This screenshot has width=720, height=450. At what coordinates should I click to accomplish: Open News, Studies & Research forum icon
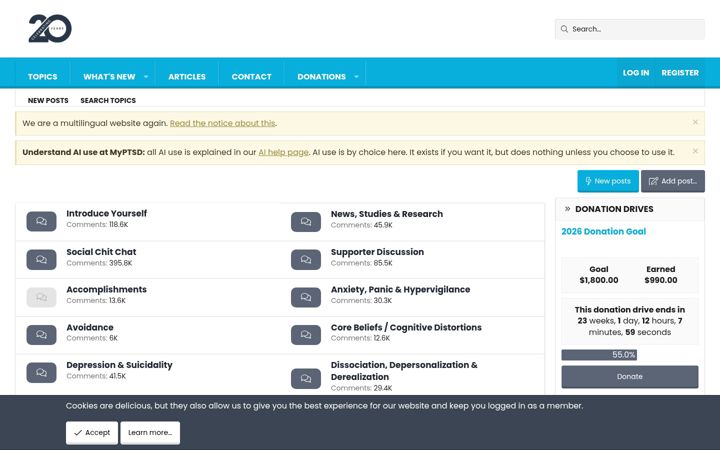[306, 222]
